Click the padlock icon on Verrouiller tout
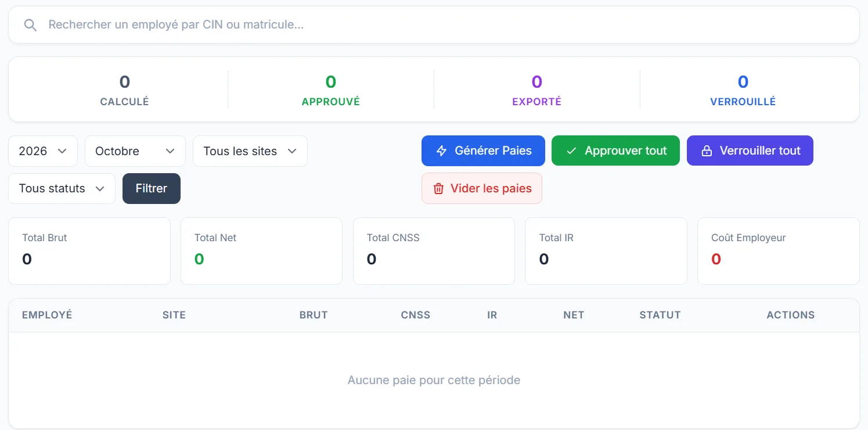The image size is (868, 430). (x=707, y=151)
